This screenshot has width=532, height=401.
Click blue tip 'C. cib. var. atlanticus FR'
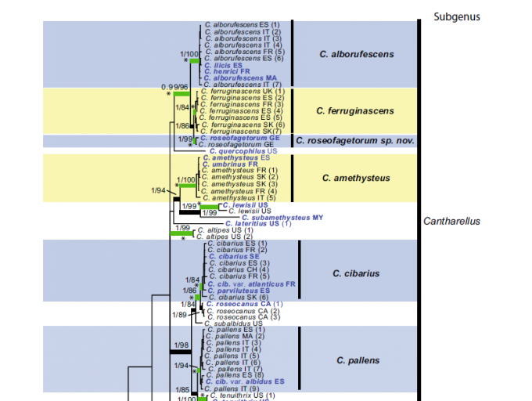tap(251, 284)
